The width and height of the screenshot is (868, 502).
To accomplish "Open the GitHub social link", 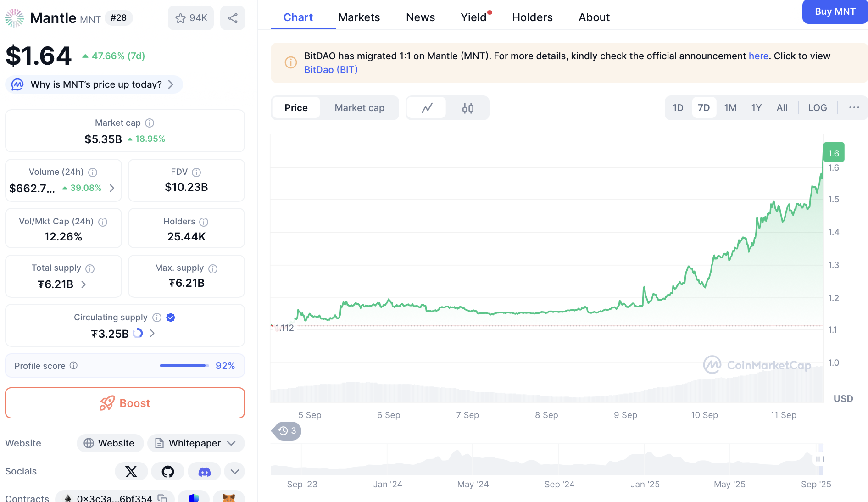I will click(168, 471).
